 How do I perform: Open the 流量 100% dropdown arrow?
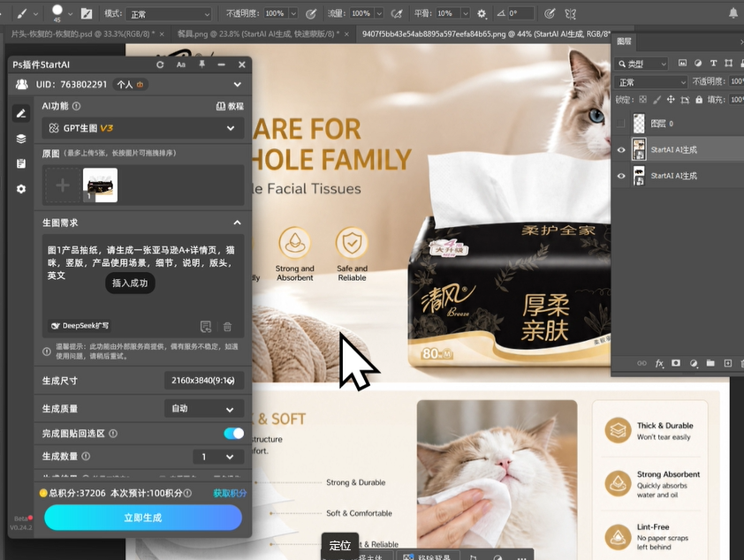[x=379, y=14]
